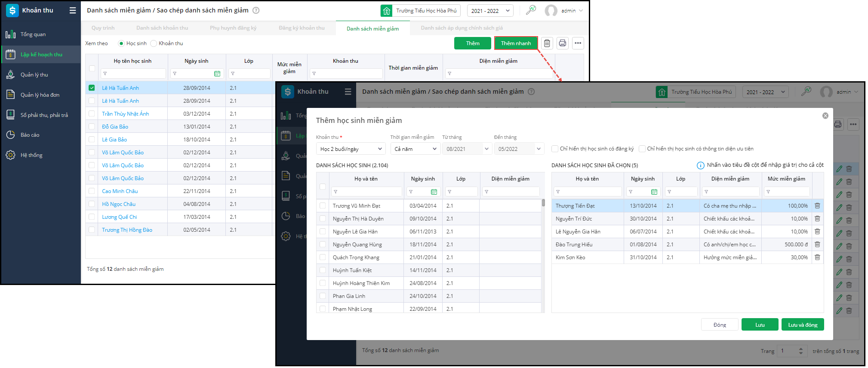The image size is (868, 368).
Task: Delete Đào Trung Hiếu from selected list
Action: point(817,245)
